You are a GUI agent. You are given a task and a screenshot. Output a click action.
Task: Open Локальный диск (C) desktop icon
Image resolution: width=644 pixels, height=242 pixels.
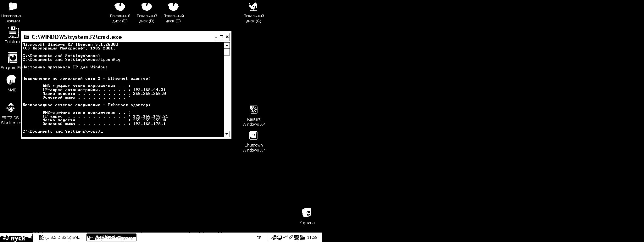tap(120, 7)
